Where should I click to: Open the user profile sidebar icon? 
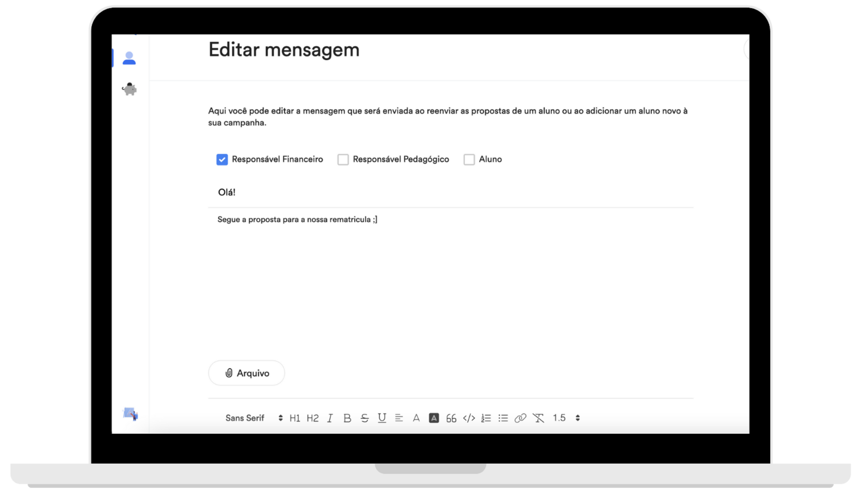pos(129,58)
